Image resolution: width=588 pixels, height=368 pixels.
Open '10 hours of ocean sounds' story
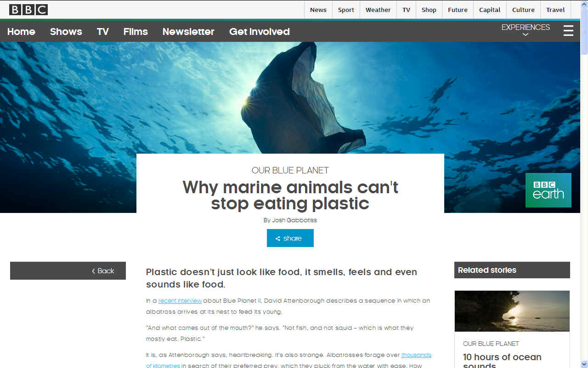point(502,361)
